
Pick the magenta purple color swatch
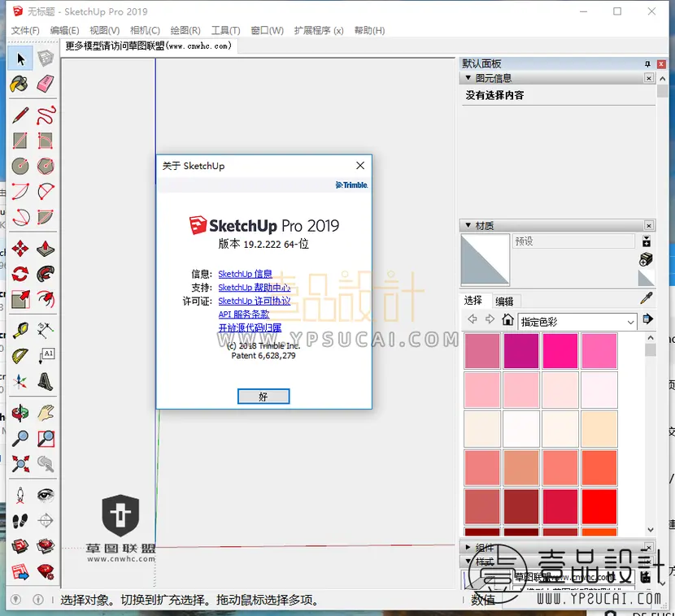(520, 351)
